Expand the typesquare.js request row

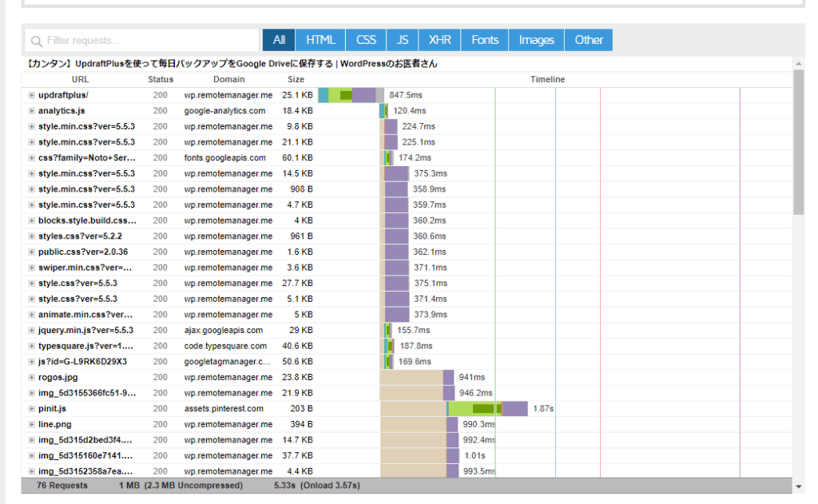click(x=32, y=346)
